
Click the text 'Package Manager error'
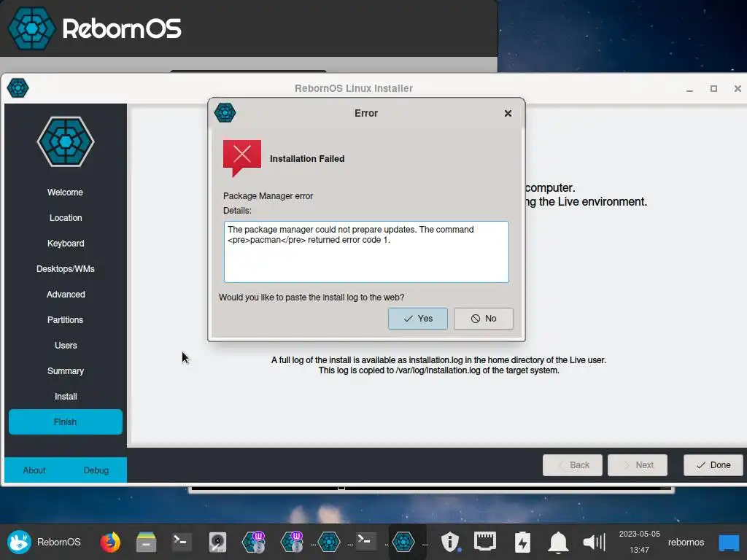coord(268,196)
